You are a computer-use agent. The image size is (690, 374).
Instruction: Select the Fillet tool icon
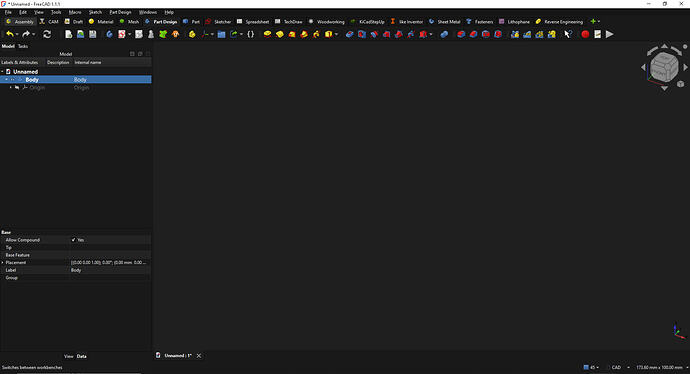(461, 34)
